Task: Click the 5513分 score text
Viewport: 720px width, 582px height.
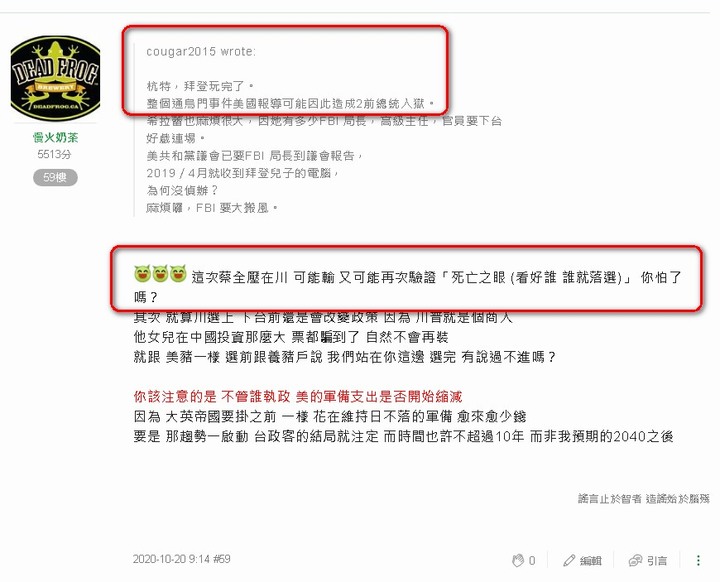Action: click(x=54, y=154)
